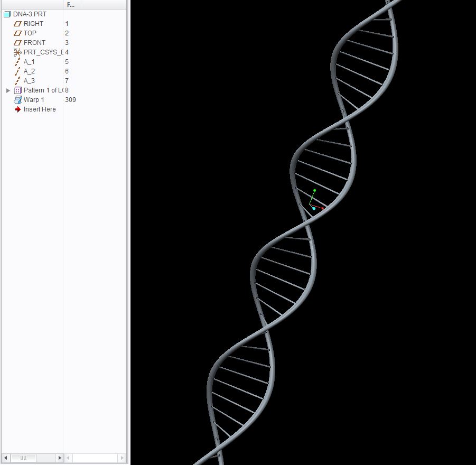
Task: Select the A_1 datum axis icon
Action: point(17,61)
